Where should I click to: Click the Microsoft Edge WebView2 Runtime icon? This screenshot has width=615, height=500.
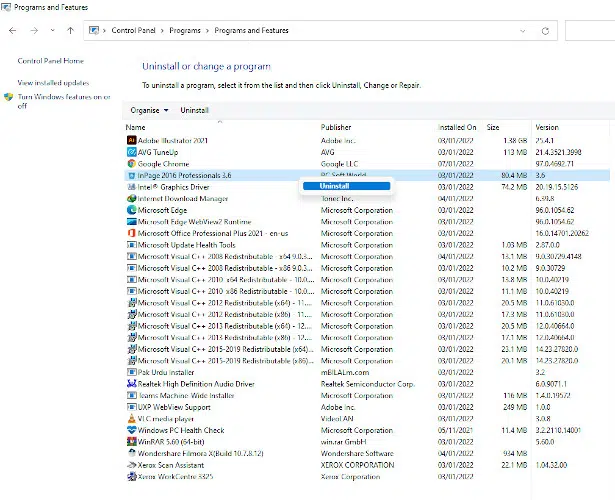pos(132,222)
